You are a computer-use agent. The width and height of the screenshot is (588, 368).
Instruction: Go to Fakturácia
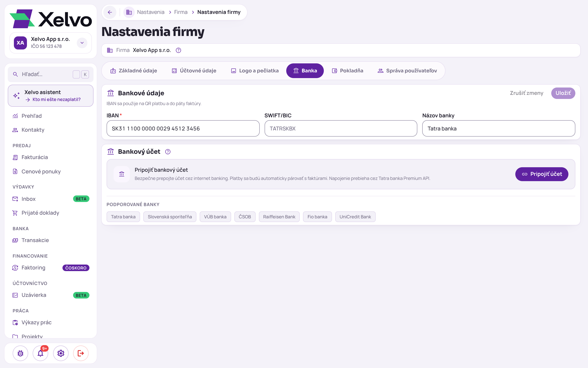pos(51,157)
